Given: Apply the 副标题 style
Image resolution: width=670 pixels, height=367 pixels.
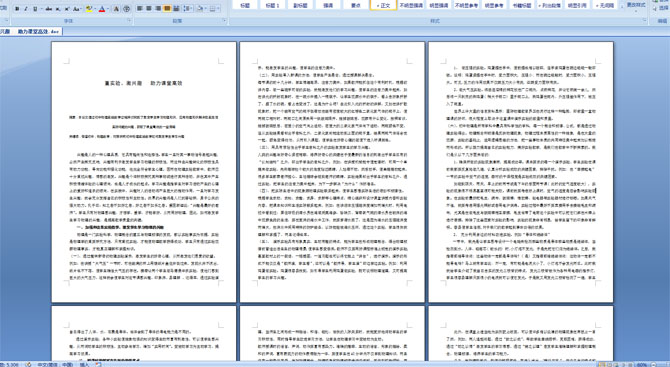Looking at the screenshot, I should click(300, 5).
